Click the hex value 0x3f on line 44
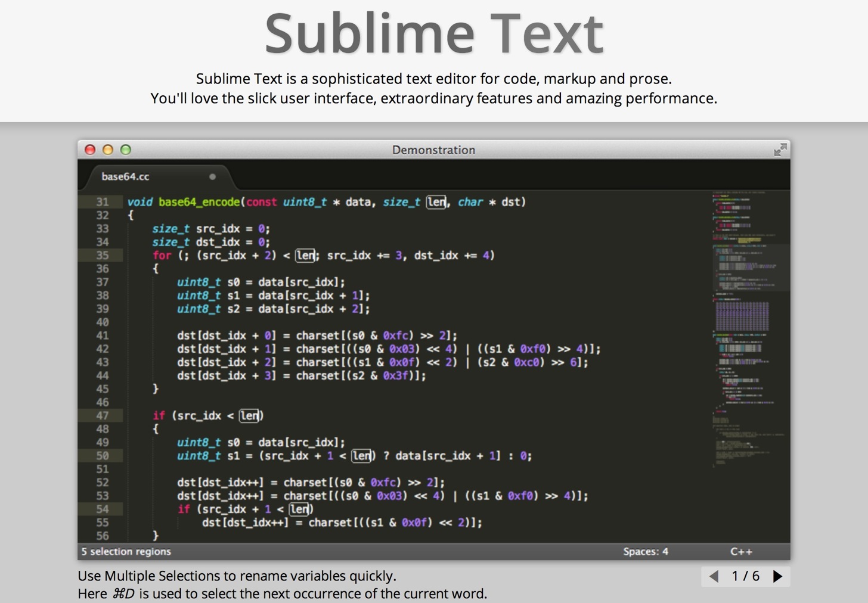 tap(396, 375)
